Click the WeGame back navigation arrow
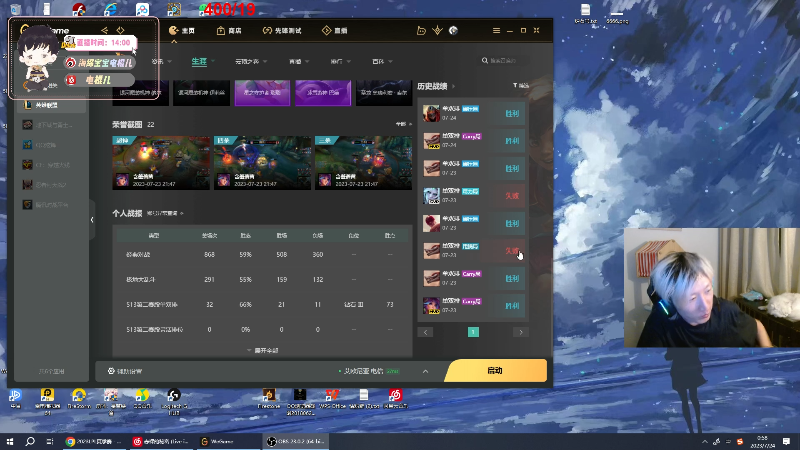This screenshot has width=800, height=450. click(x=104, y=31)
